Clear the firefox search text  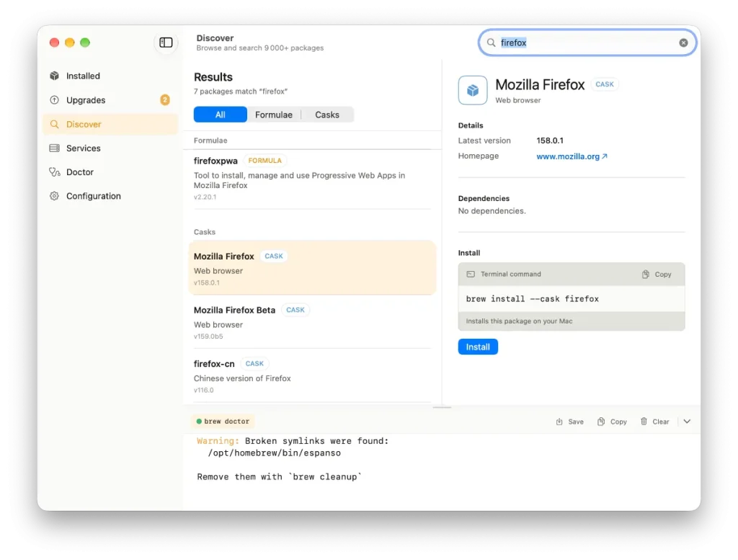(683, 43)
